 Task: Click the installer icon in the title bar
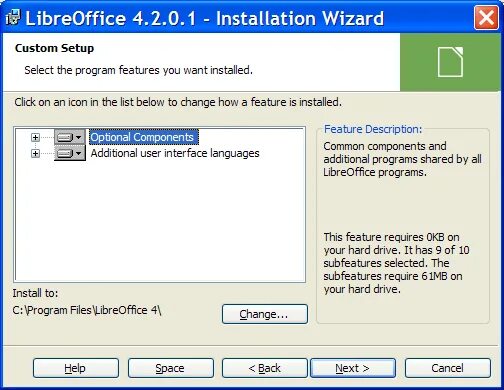tap(13, 18)
